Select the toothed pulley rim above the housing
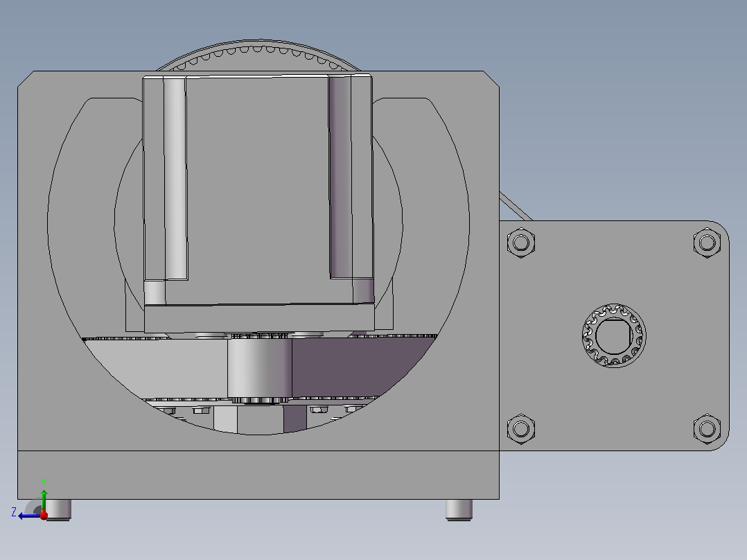 [257, 56]
